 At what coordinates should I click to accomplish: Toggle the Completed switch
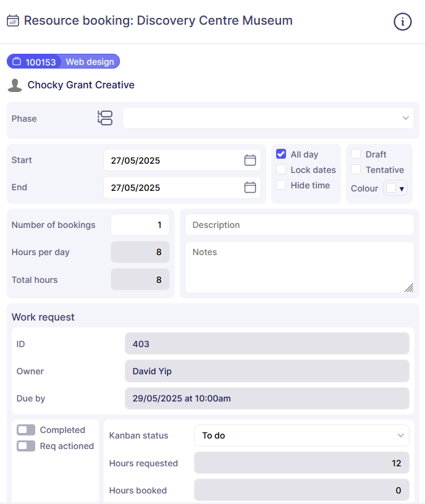[26, 430]
